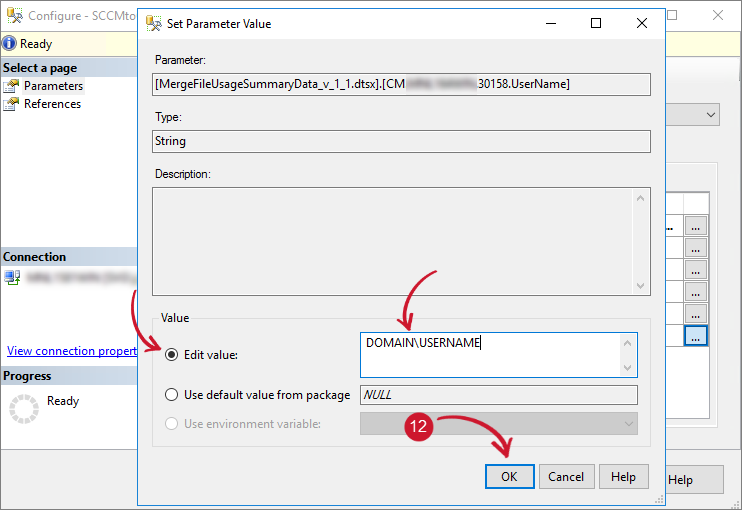Open dropdown in Configure window behind dialog

710,115
